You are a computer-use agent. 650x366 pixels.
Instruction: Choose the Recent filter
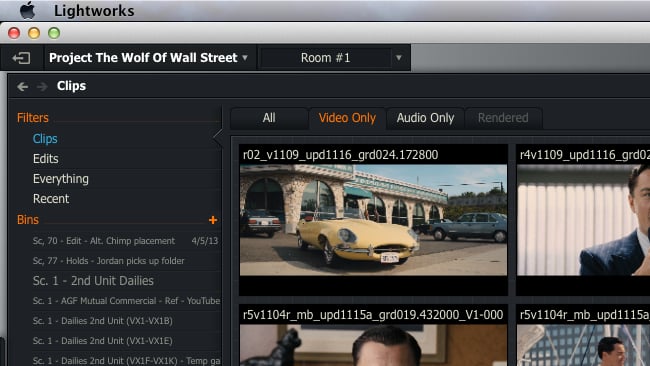(x=51, y=199)
